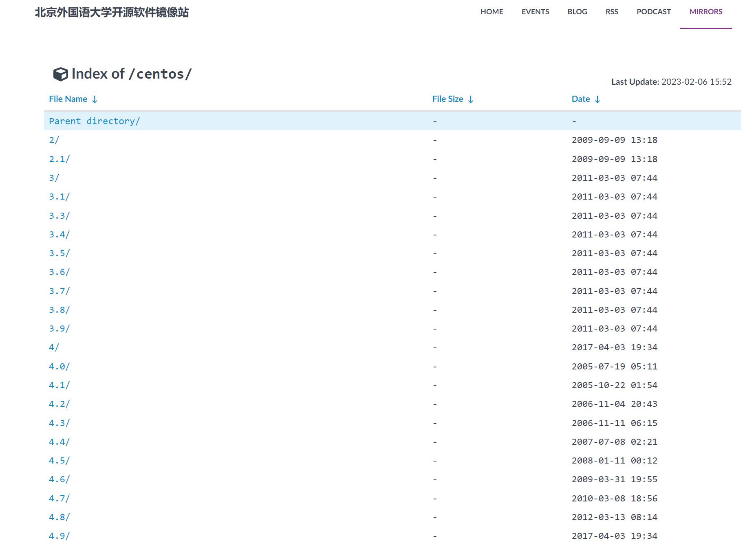Click the date in the 2.1/ row
The height and width of the screenshot is (545, 756).
(615, 159)
